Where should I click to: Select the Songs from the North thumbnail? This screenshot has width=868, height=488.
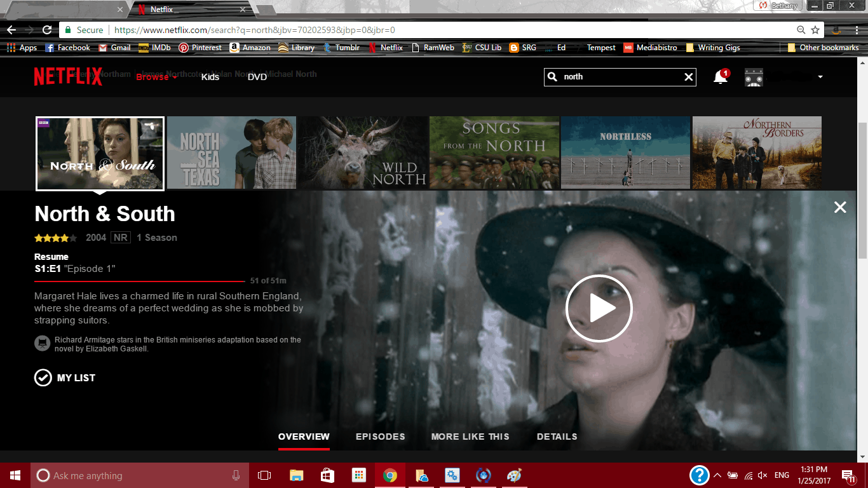click(494, 152)
